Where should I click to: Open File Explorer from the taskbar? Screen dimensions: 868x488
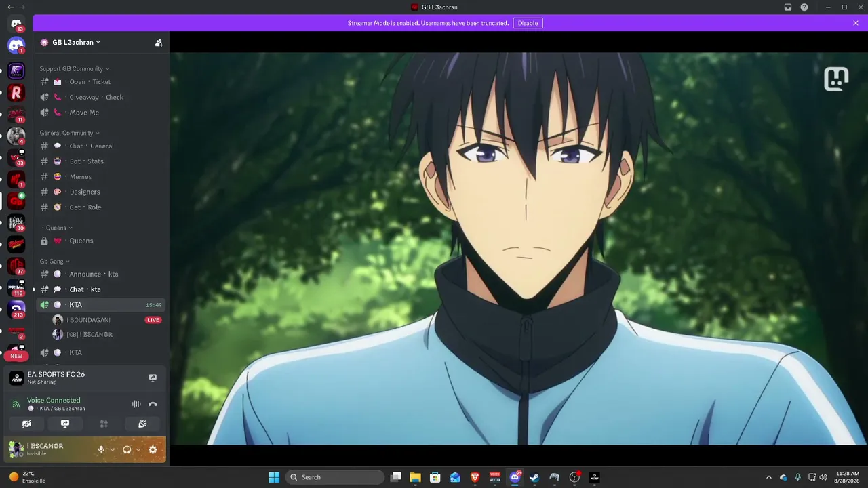point(415,477)
